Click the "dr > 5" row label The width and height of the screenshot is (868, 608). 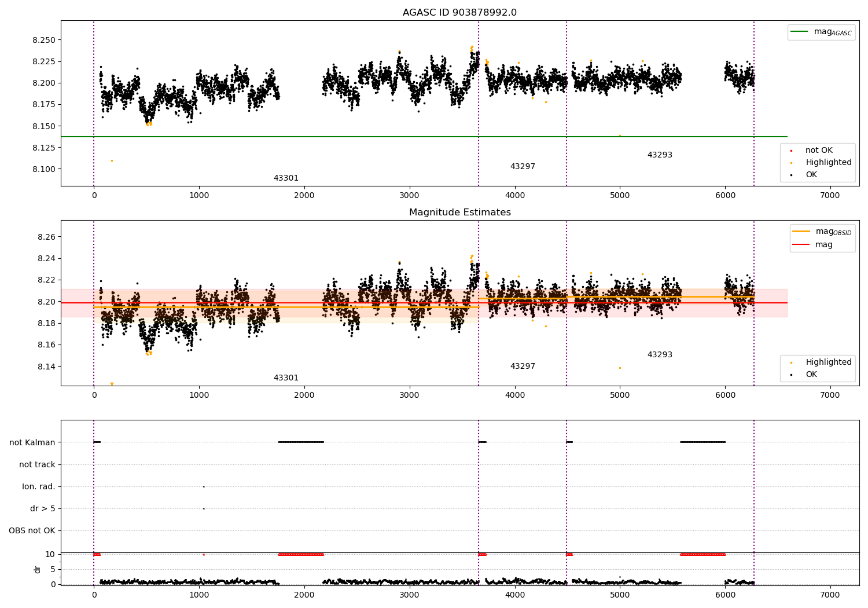tap(43, 509)
